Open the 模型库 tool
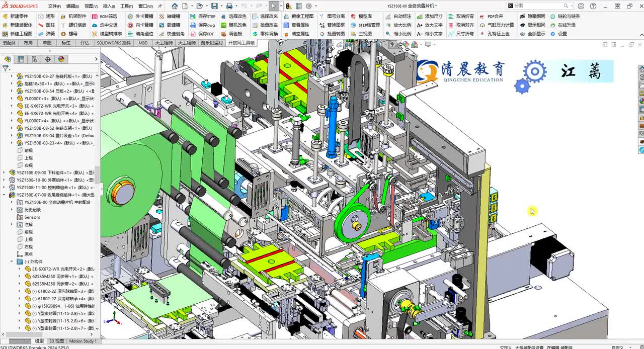Screen dimensions: 644x349 tap(361, 16)
